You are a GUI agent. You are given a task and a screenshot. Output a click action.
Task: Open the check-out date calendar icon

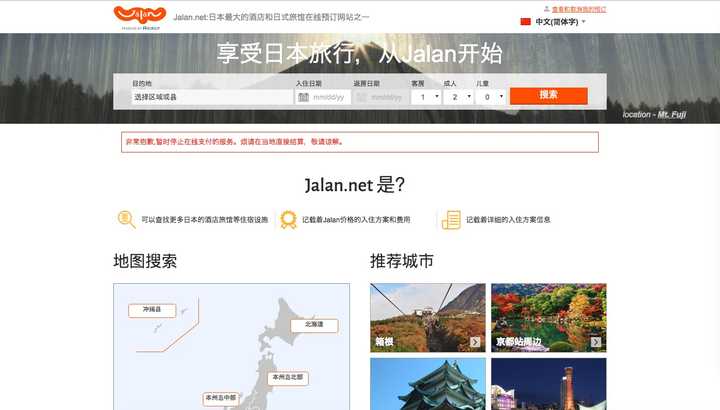361,97
